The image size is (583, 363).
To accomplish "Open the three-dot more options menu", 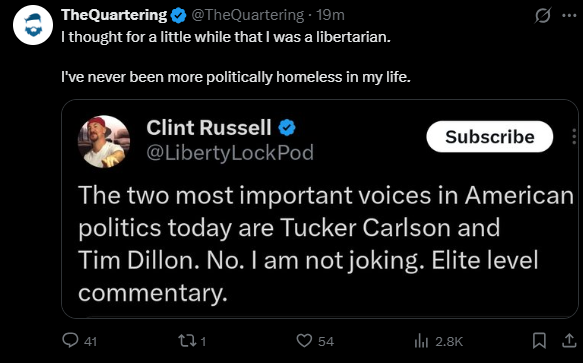I will coord(569,16).
